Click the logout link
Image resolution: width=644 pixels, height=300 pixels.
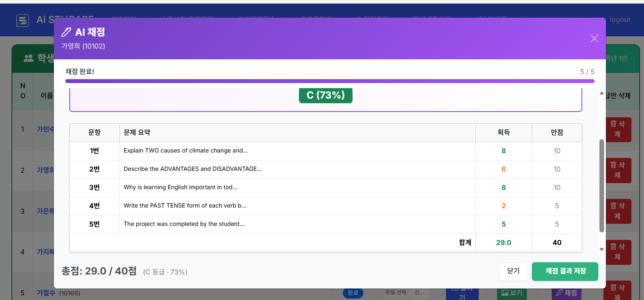point(620,20)
